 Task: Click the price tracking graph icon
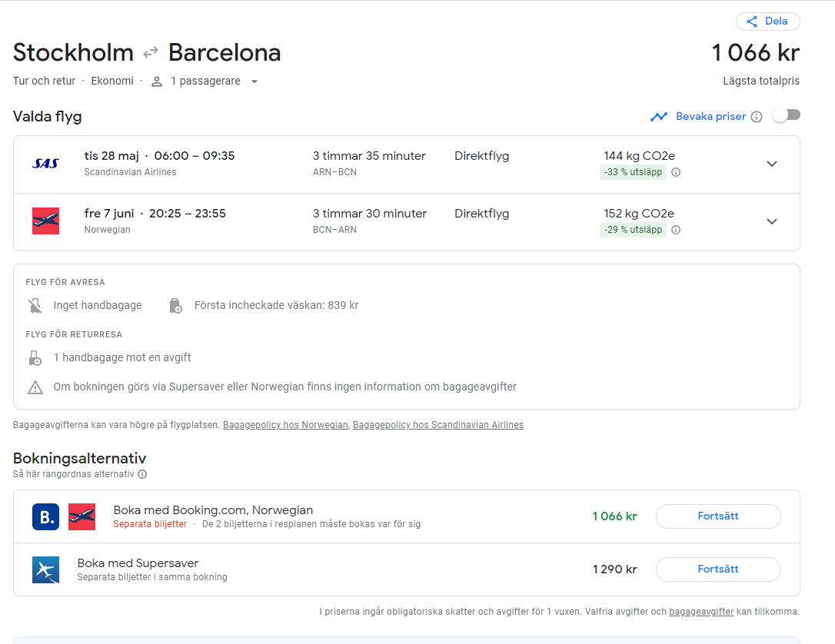pyautogui.click(x=659, y=117)
